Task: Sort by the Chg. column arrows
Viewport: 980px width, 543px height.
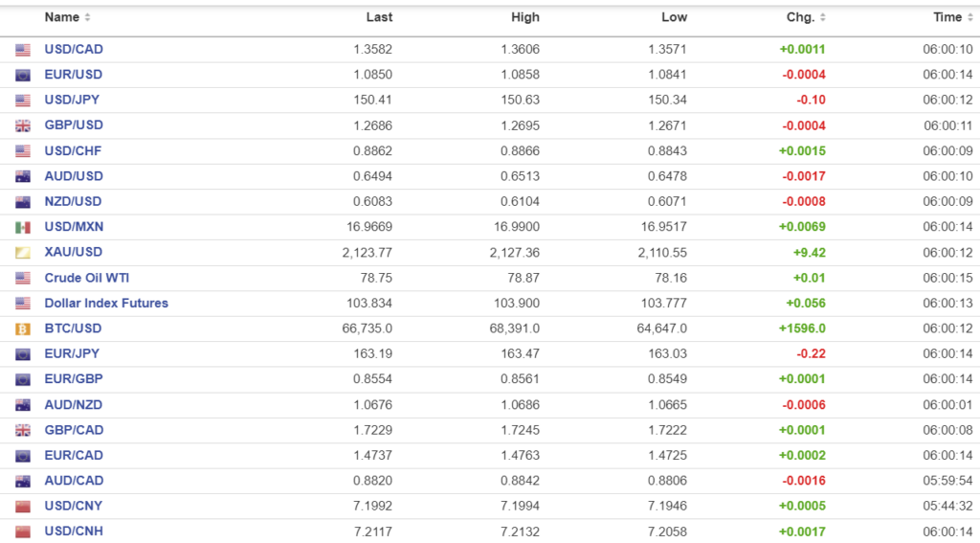Action: pyautogui.click(x=823, y=18)
